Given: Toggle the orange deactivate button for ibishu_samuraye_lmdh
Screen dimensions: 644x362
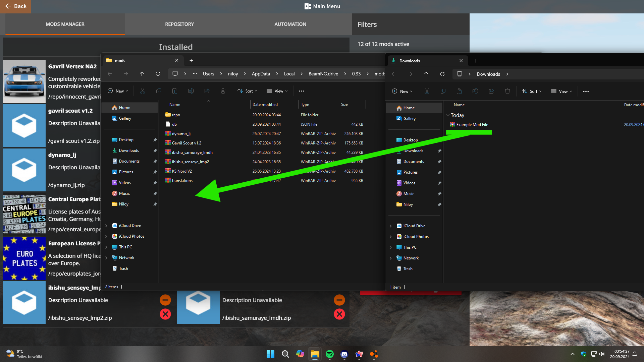Looking at the screenshot, I should (x=339, y=300).
